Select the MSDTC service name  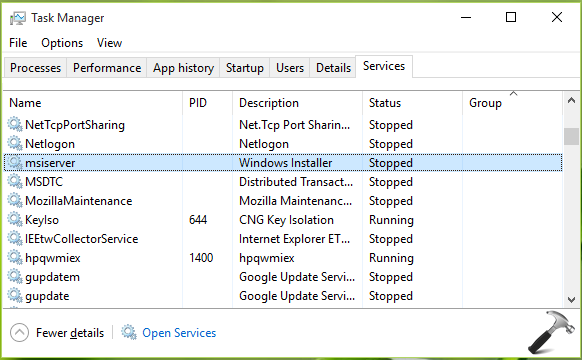[44, 182]
